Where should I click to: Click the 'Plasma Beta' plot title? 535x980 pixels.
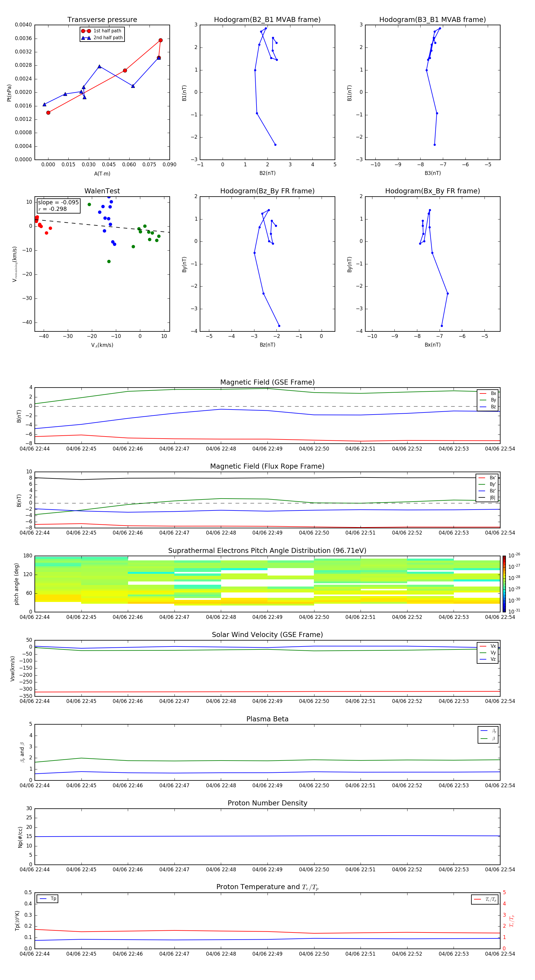(267, 719)
